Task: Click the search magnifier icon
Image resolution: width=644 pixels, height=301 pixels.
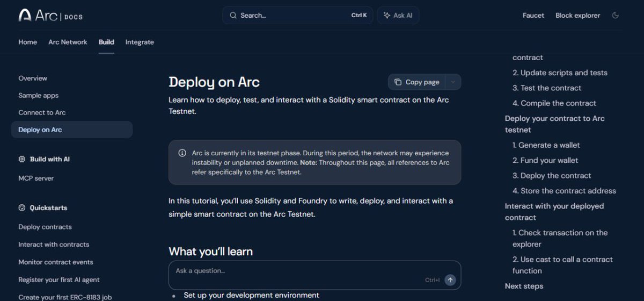Action: click(233, 16)
